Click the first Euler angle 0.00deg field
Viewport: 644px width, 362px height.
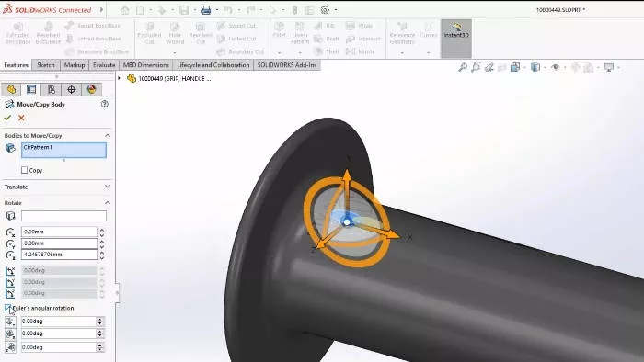tap(58, 322)
